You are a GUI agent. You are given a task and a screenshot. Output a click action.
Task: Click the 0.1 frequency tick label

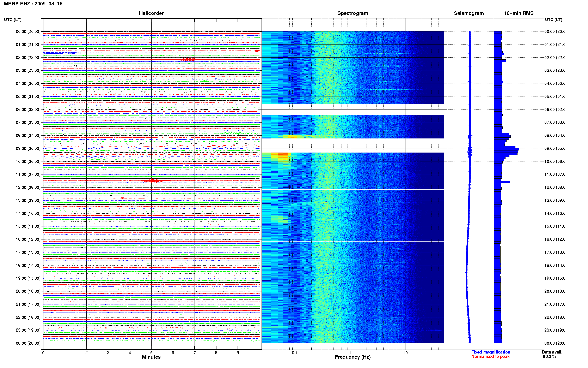(295, 353)
